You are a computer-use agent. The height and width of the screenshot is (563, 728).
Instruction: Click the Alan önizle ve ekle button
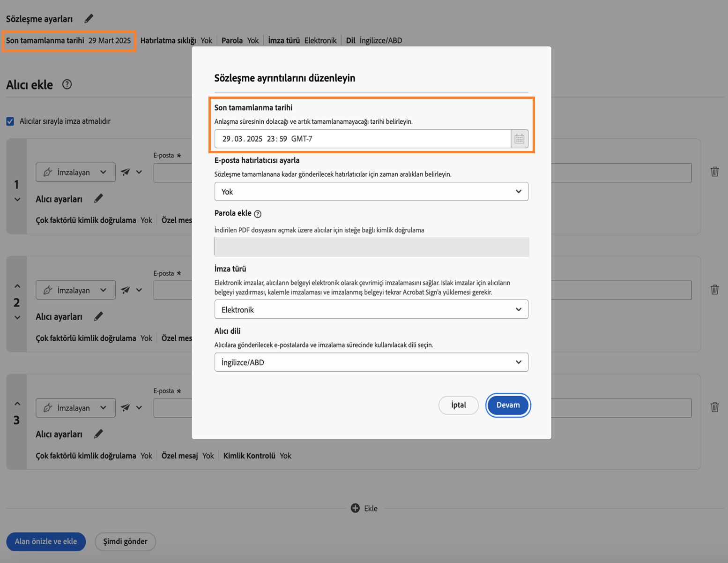(x=46, y=541)
